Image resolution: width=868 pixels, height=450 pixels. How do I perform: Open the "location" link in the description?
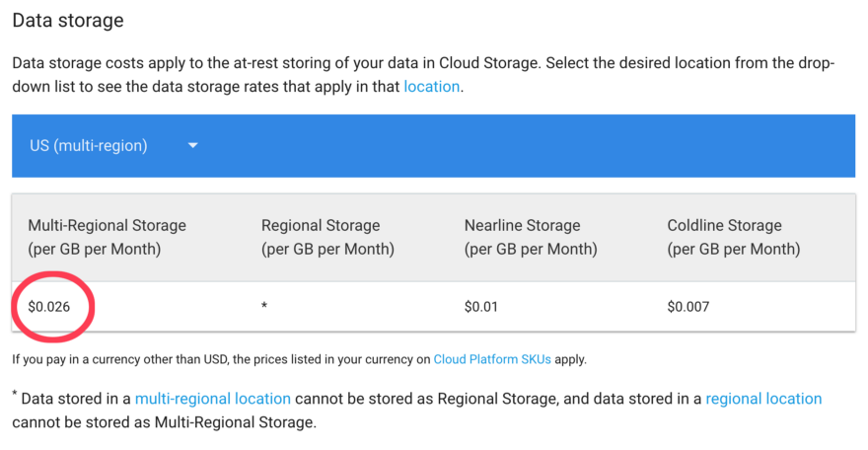pos(431,87)
